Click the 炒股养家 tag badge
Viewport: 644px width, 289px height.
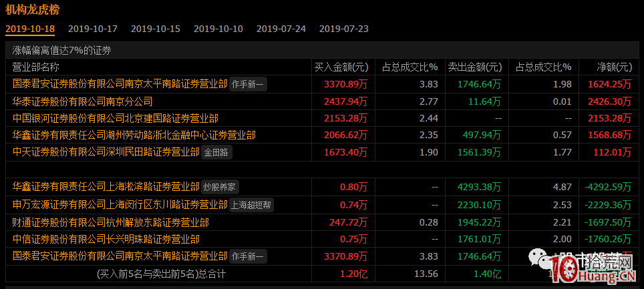220,187
